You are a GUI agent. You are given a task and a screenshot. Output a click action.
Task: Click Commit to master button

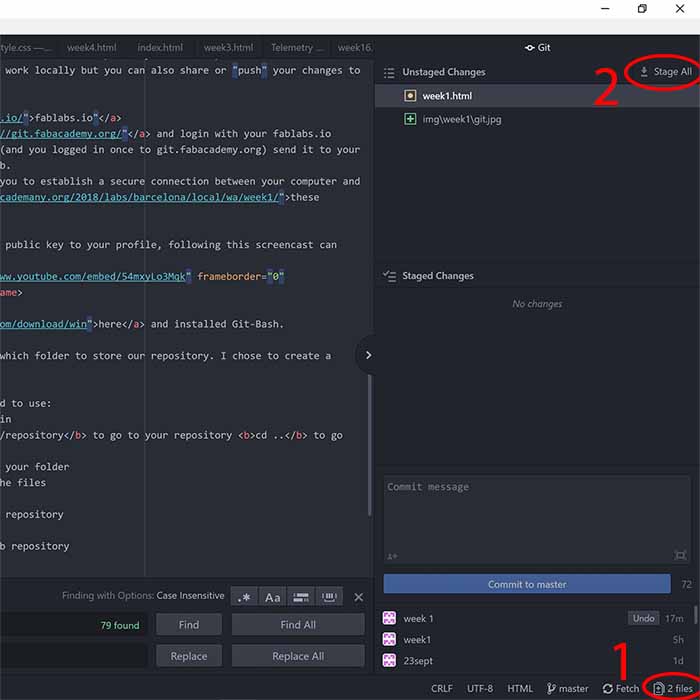[x=527, y=584]
